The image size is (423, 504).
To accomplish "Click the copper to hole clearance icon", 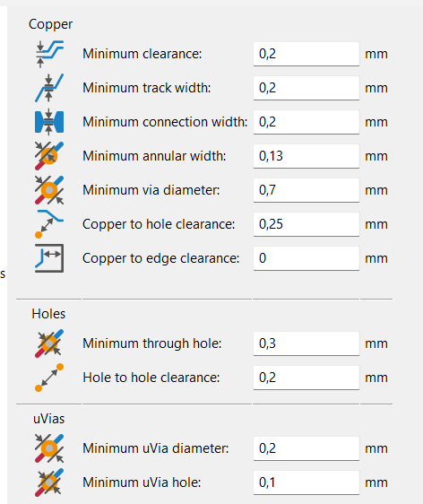I will pos(49,224).
